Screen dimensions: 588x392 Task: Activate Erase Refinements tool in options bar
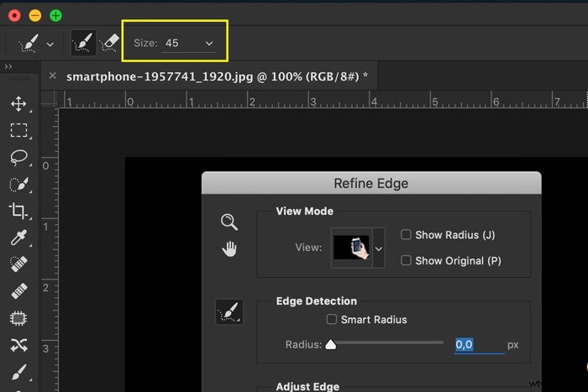click(109, 43)
